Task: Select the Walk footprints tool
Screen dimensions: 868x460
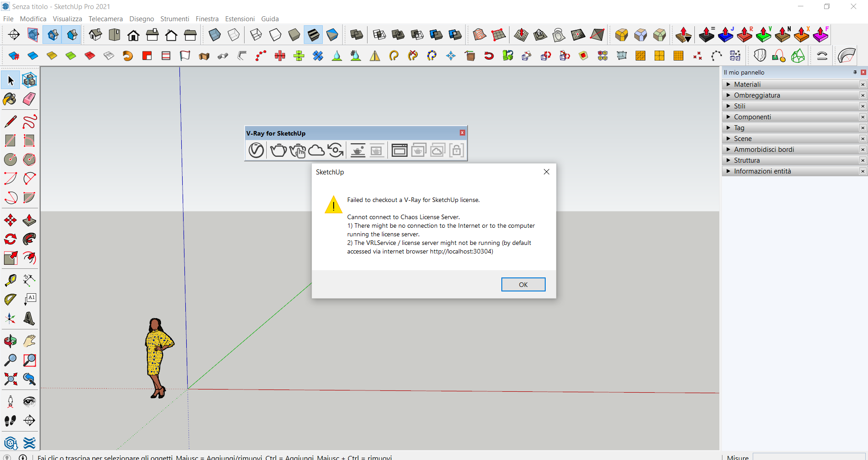Action: pyautogui.click(x=10, y=421)
